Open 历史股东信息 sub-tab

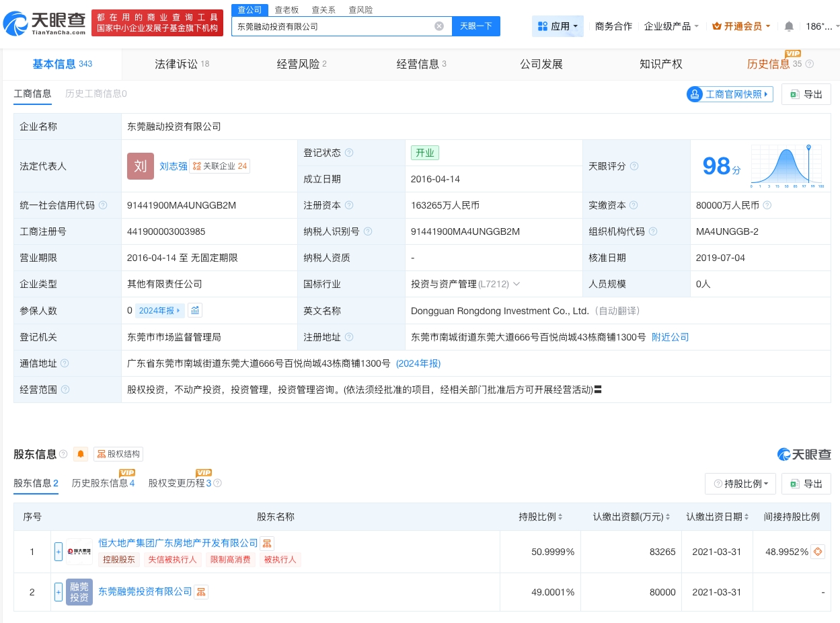104,483
